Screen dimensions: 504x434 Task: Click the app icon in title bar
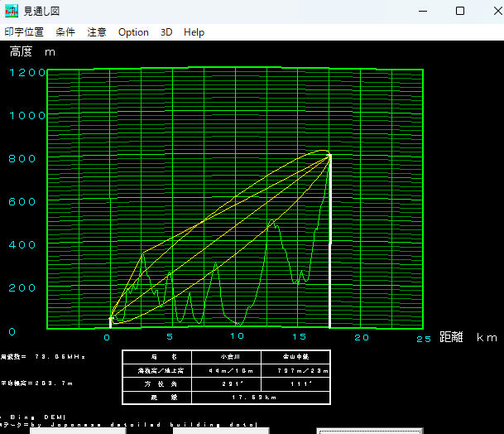pyautogui.click(x=12, y=11)
